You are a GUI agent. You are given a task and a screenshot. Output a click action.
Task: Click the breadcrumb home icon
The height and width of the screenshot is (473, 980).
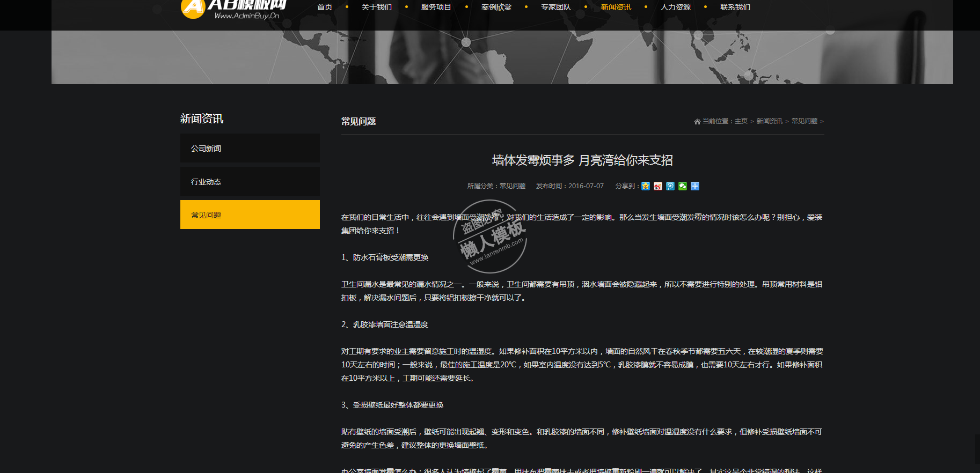[x=697, y=122]
